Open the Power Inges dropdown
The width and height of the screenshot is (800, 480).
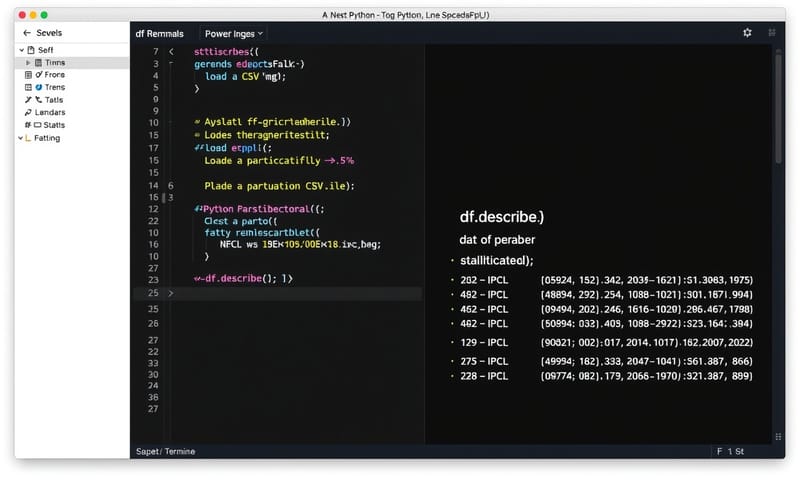234,33
